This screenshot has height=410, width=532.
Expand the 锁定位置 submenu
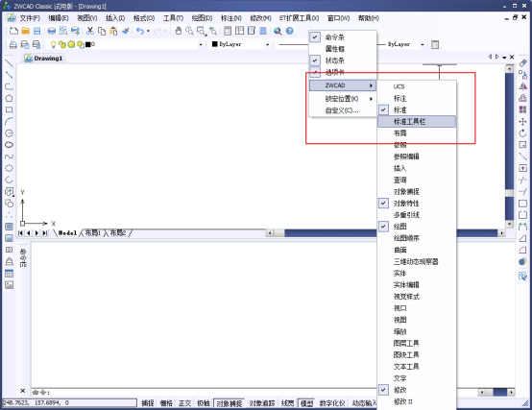click(343, 99)
